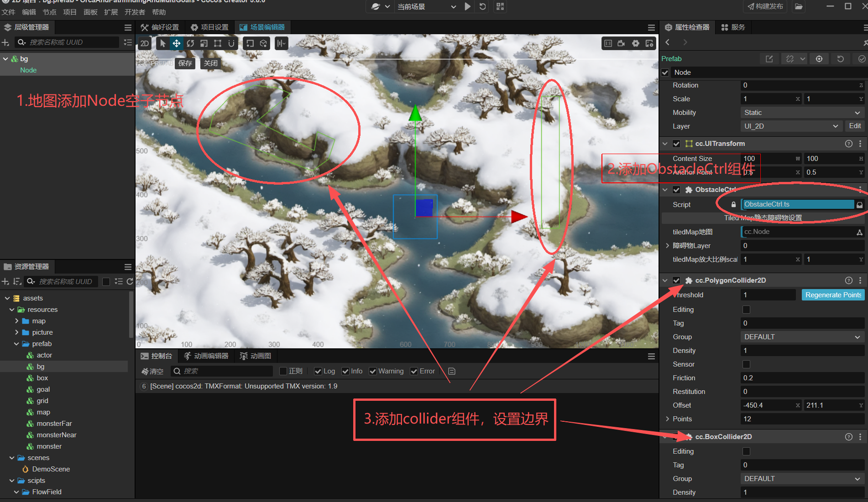The height and width of the screenshot is (502, 868).
Task: Disable the cc.UITransform component checkbox
Action: 676,144
